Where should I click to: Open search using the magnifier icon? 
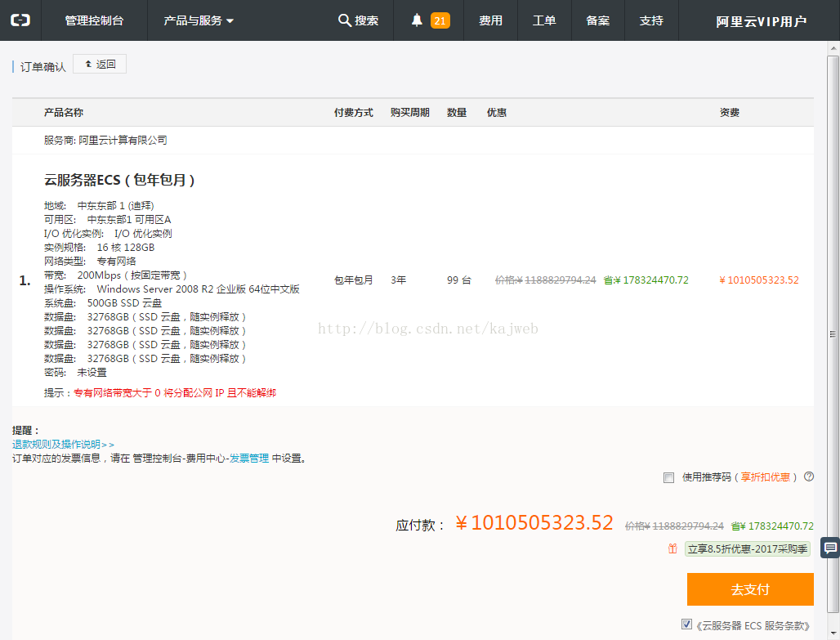345,20
